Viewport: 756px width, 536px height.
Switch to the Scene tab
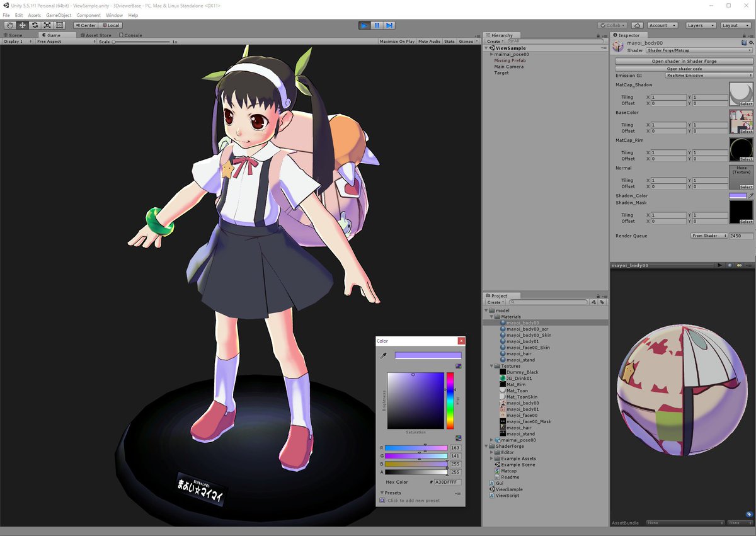point(13,35)
